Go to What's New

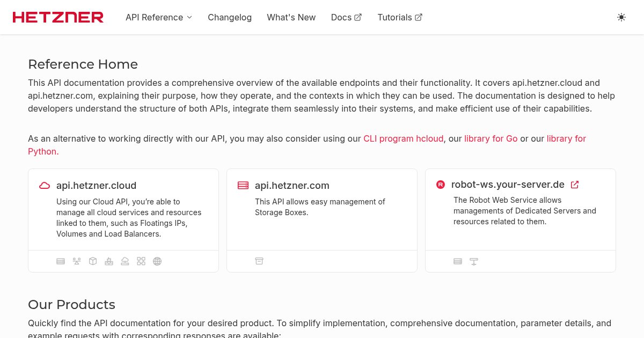pyautogui.click(x=291, y=17)
